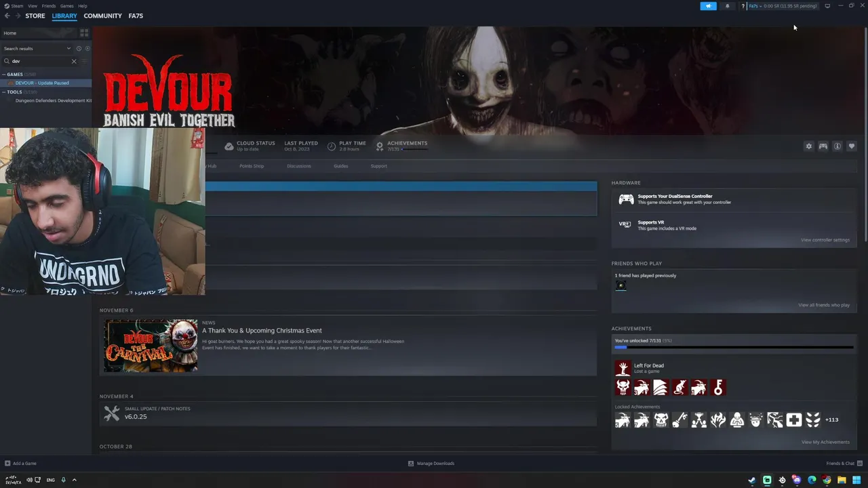The image size is (868, 488).
Task: Click the friend avatar under Friends Who Play
Action: [620, 285]
